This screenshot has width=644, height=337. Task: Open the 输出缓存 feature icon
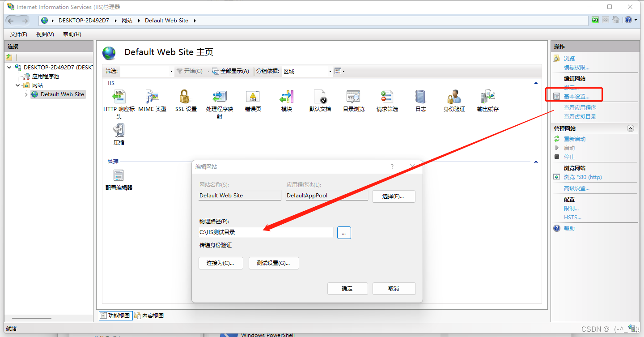pos(487,97)
